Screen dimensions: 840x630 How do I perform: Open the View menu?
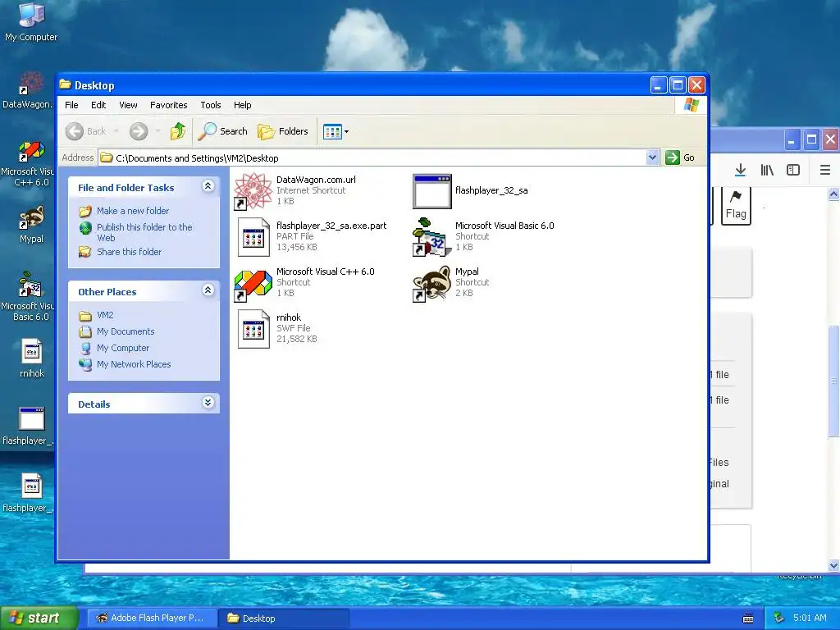[128, 105]
